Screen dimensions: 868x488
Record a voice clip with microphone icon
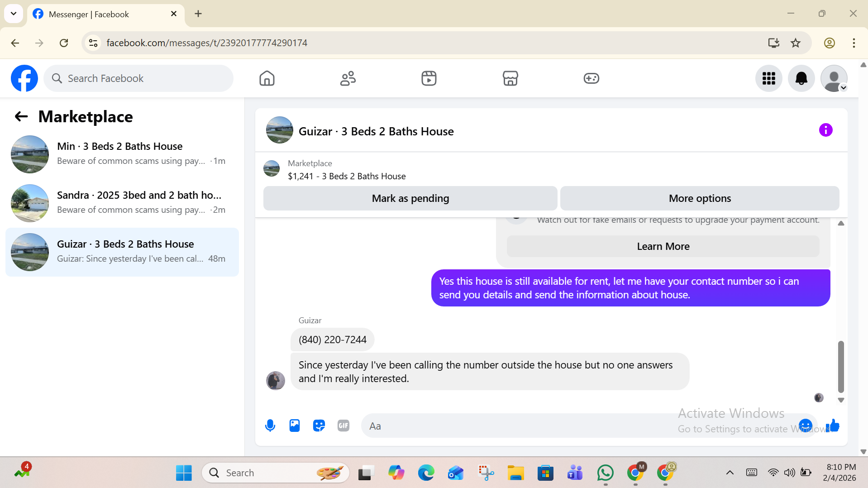270,426
